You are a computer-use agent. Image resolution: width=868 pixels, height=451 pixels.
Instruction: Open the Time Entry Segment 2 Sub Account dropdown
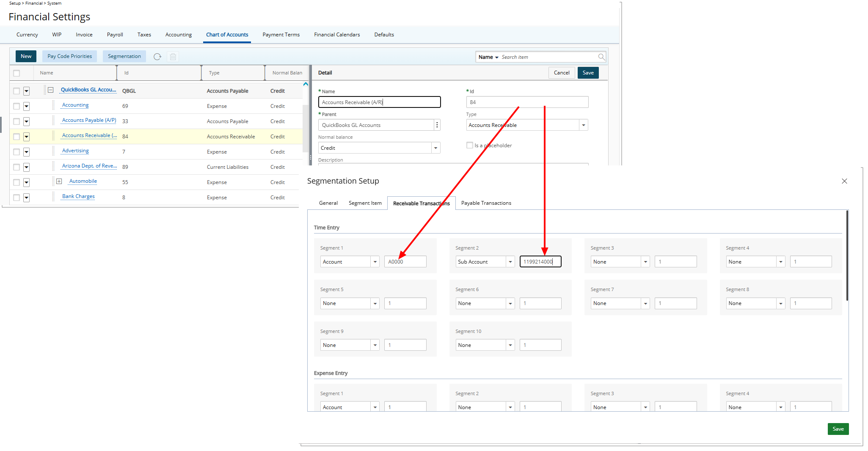[510, 262]
